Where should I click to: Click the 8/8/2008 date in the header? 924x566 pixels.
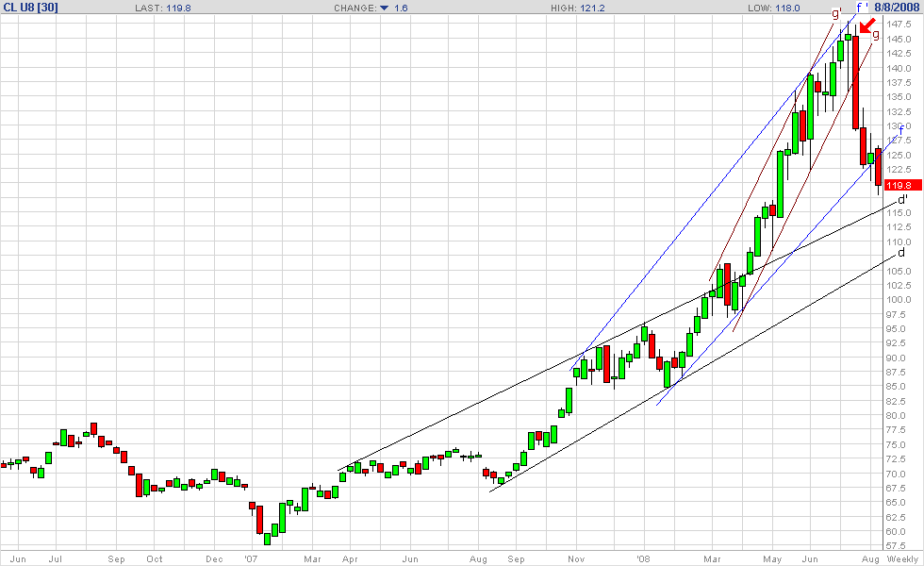coord(897,8)
